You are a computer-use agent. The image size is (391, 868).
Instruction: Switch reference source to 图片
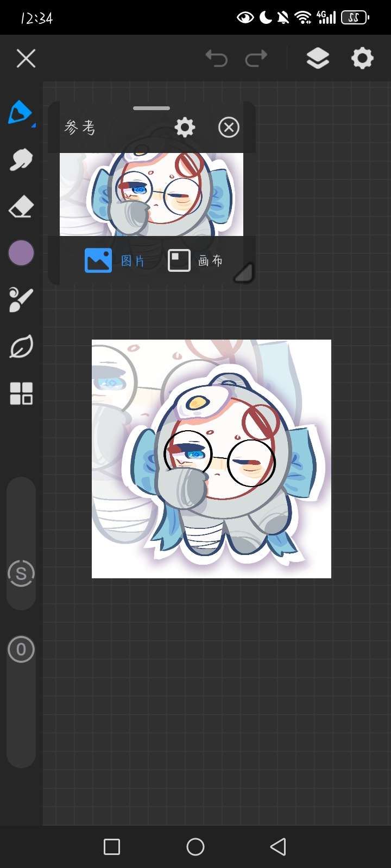click(x=115, y=261)
